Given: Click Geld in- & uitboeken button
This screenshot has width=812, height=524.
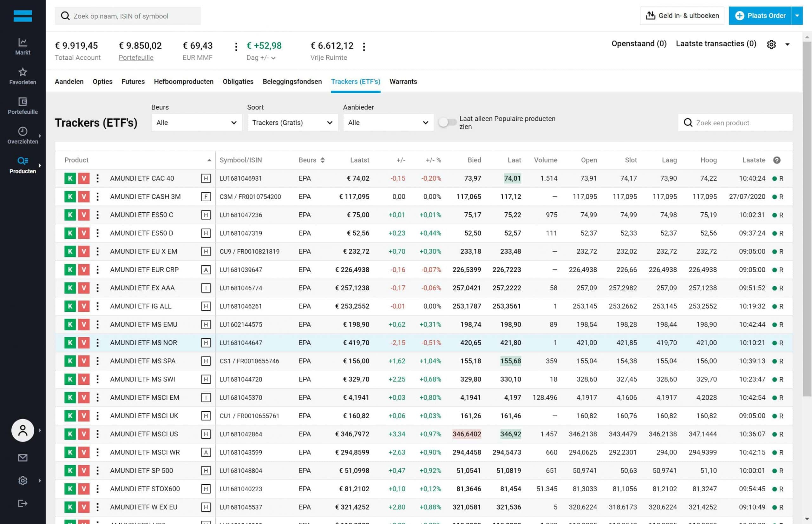Looking at the screenshot, I should pos(682,16).
